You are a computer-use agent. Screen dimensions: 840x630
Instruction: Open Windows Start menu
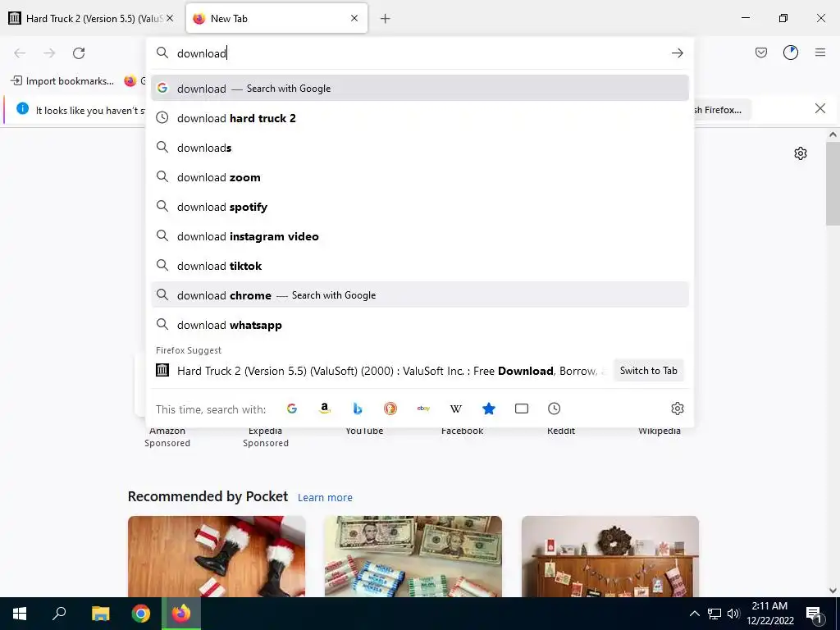pos(20,614)
